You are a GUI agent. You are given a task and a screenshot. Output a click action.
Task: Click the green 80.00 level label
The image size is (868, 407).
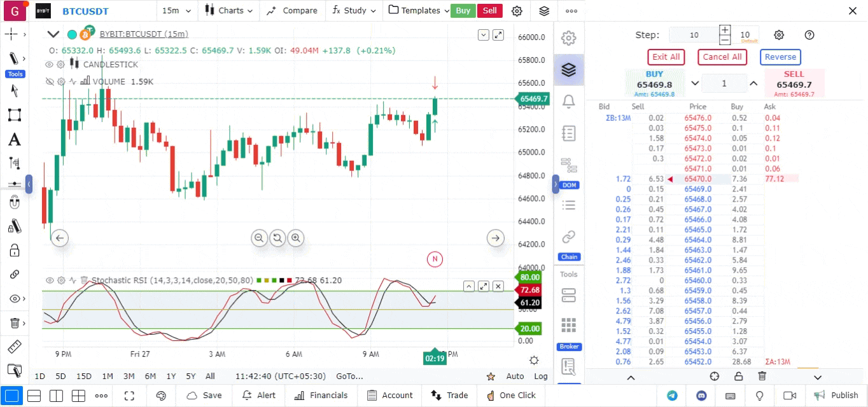(x=529, y=277)
